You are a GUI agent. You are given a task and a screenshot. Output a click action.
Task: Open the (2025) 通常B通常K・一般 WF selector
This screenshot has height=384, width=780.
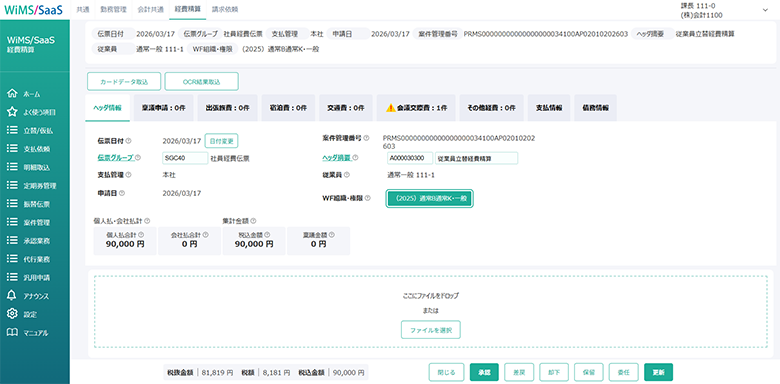(x=429, y=198)
